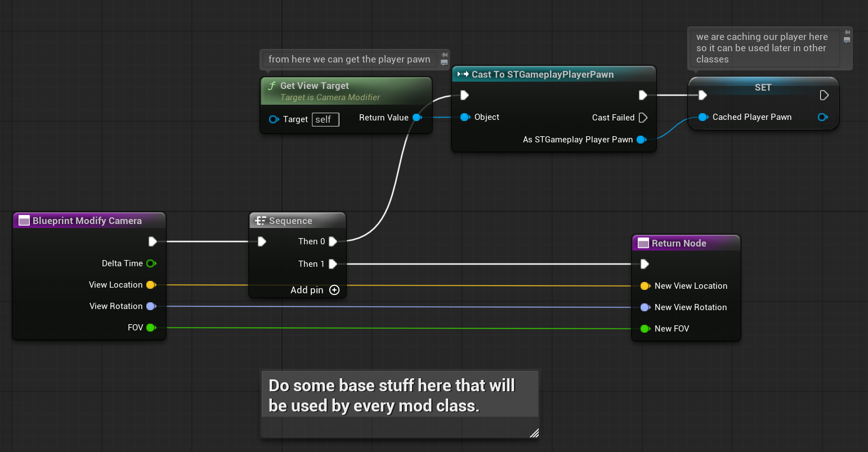Select the Blueprint Modify Camera node header

point(87,221)
